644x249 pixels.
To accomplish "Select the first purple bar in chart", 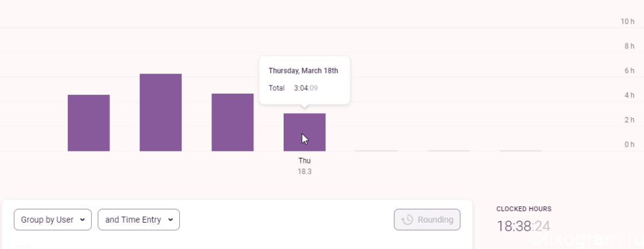I will 89,123.
